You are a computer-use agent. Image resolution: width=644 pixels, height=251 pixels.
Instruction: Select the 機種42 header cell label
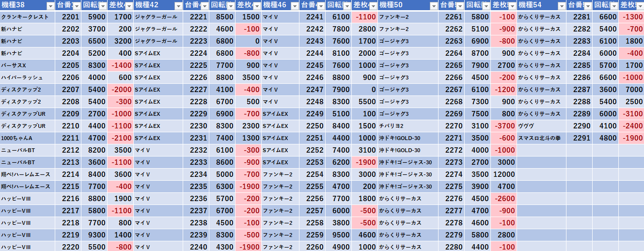tap(146, 6)
